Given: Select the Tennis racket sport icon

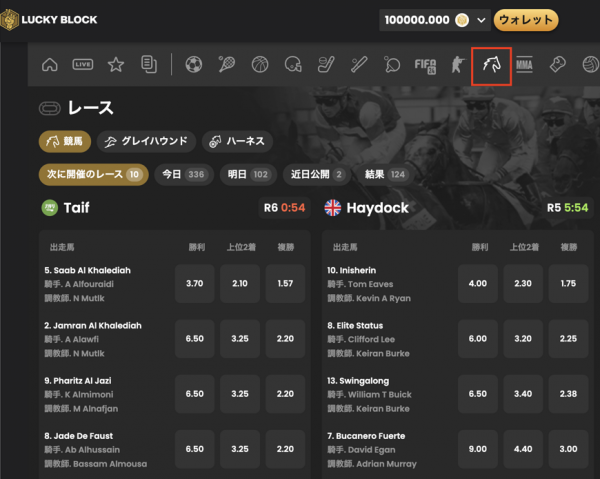Looking at the screenshot, I should [227, 64].
